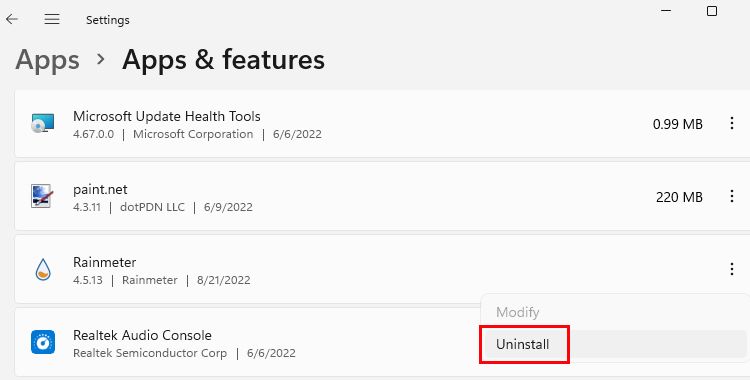
Task: Choose Uninstall from the context menu
Action: pos(524,344)
